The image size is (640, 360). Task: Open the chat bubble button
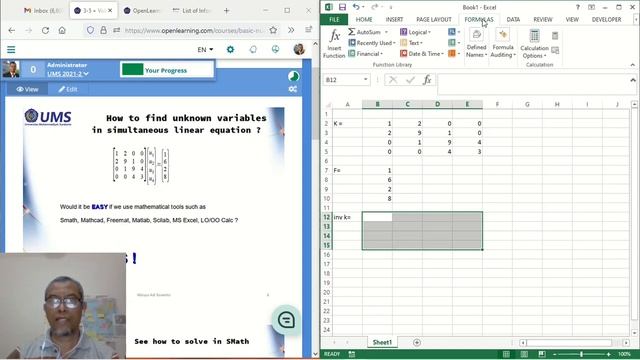tap(286, 320)
